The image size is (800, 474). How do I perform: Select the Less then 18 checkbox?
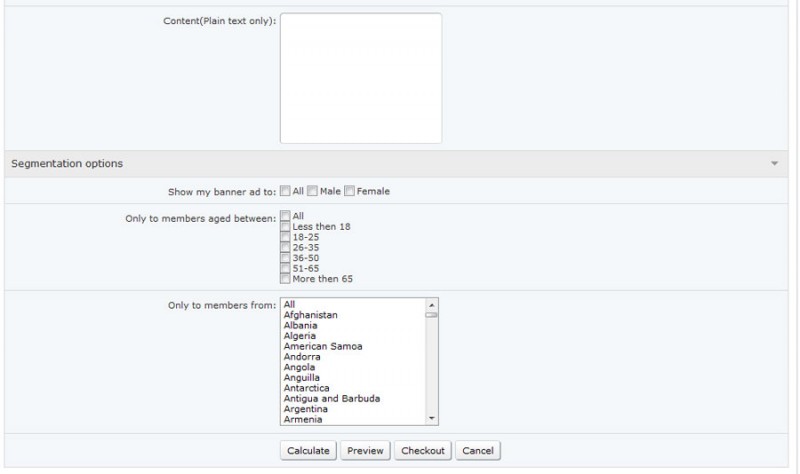point(285,227)
